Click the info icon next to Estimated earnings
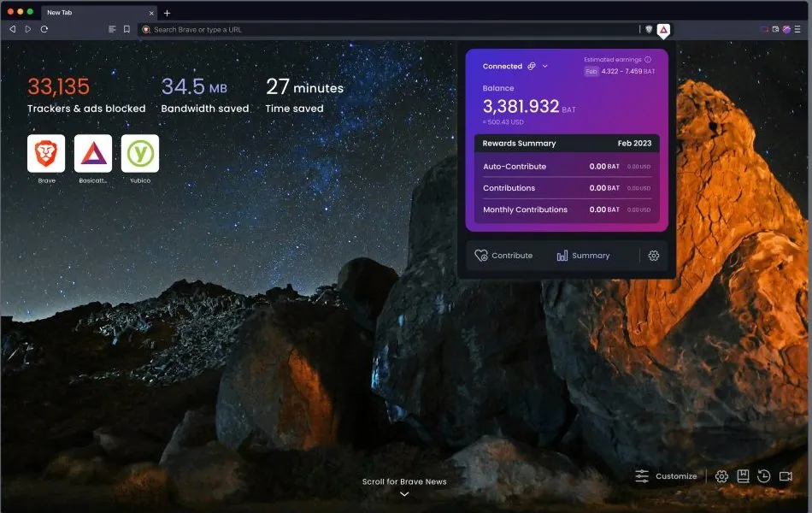Screen dimensions: 812x513 648,60
